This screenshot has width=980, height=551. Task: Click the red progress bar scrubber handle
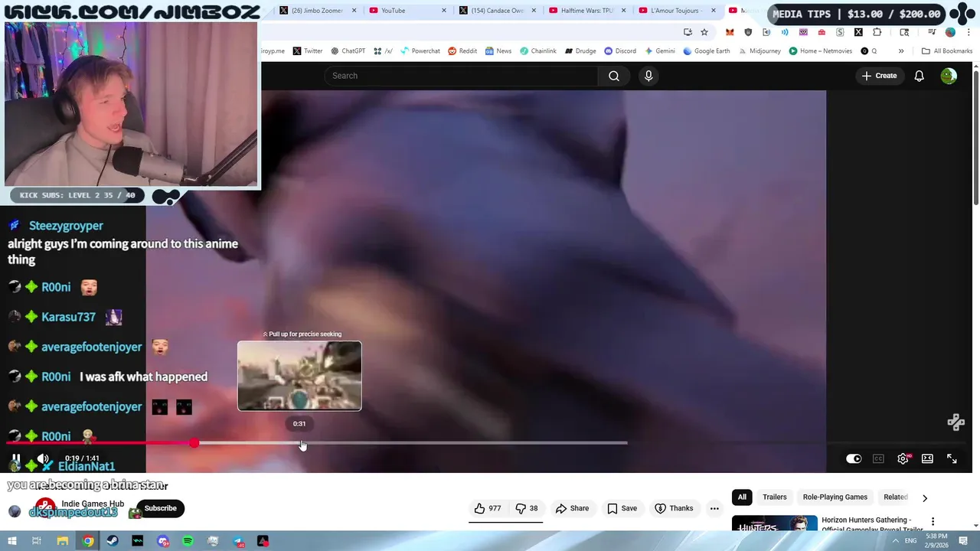[194, 443]
